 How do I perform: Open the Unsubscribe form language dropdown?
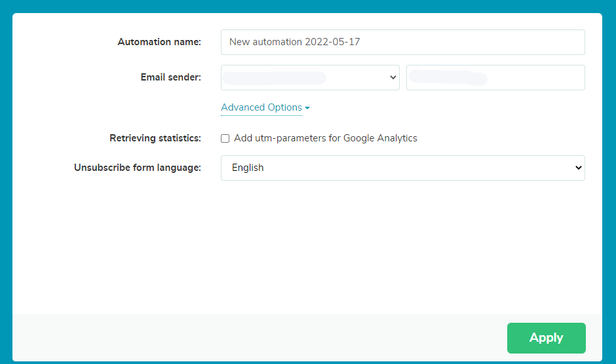click(x=402, y=168)
